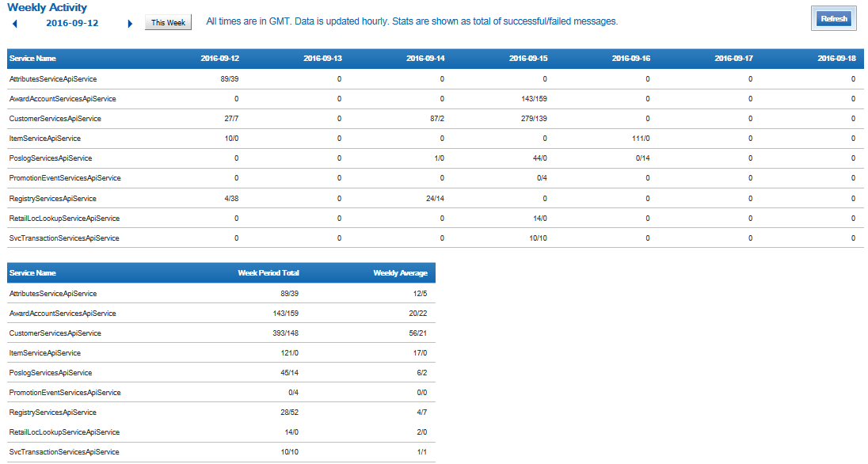This screenshot has height=464, width=868.
Task: Click the 2016-09-15 column header
Action: 528,58
